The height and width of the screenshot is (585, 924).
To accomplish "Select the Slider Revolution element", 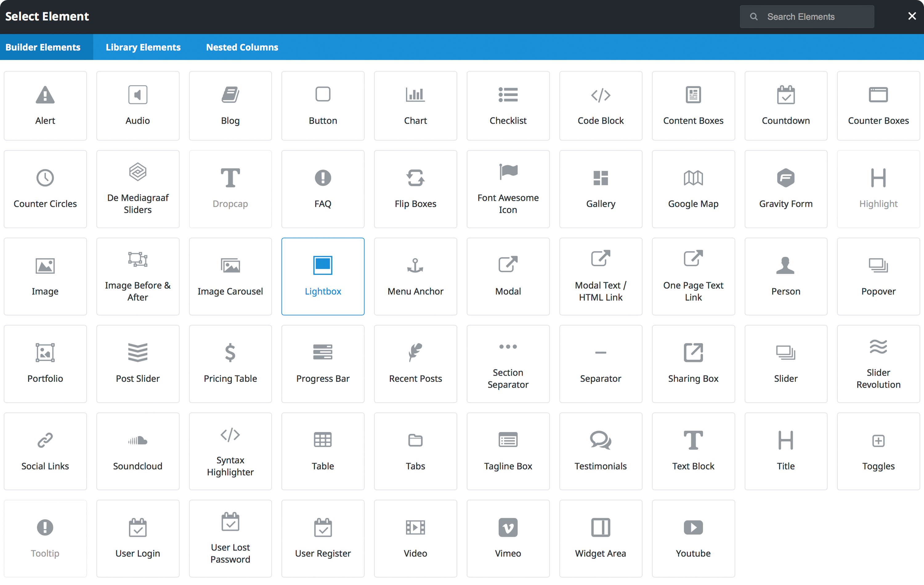I will pyautogui.click(x=878, y=364).
